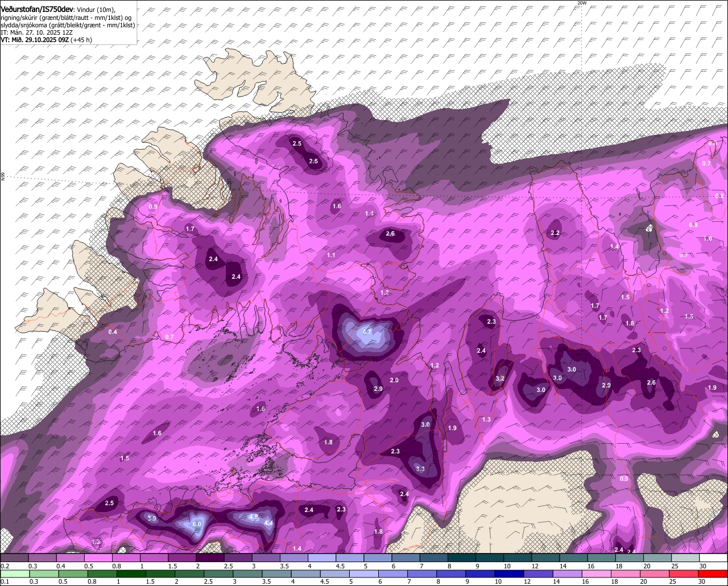Click the IT: Mán. 27. 10. 2025 12Z line
Image resolution: width=728 pixels, height=586 pixels.
click(x=36, y=32)
